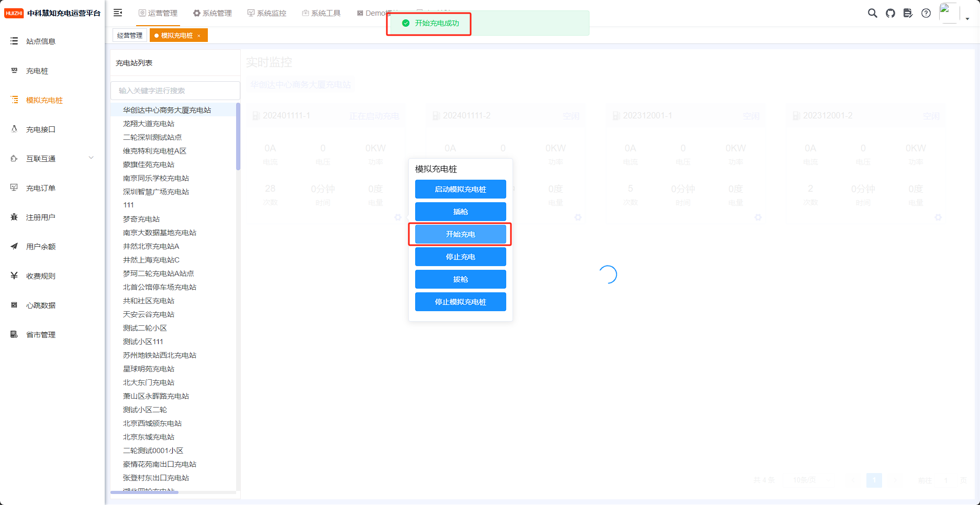This screenshot has height=505, width=980.
Task: Select 北大东门充电站 station
Action: coord(149,382)
